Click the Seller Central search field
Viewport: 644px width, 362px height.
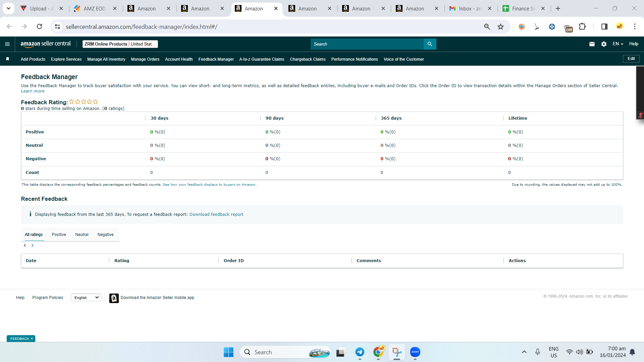pos(367,44)
